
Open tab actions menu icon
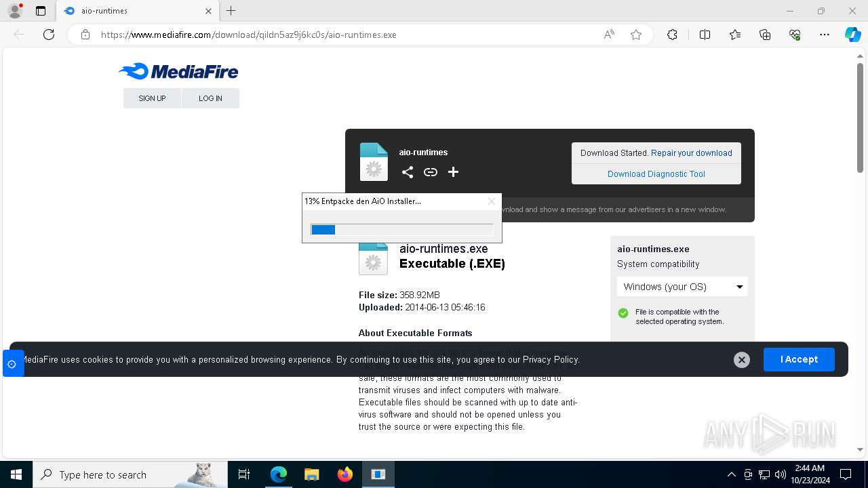[41, 11]
